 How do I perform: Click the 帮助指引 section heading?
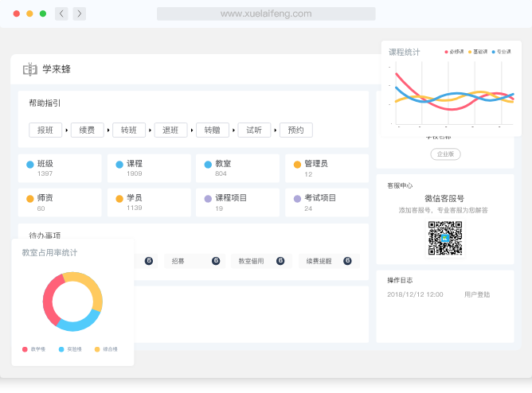click(x=45, y=103)
